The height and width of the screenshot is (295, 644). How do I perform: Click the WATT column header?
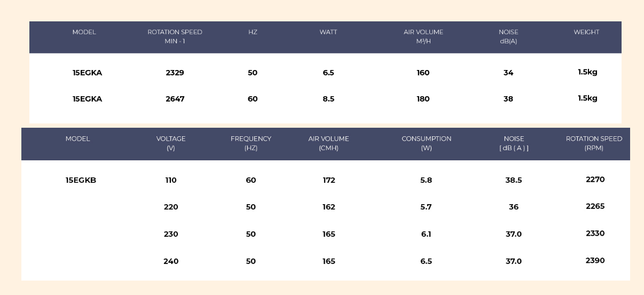coord(328,32)
